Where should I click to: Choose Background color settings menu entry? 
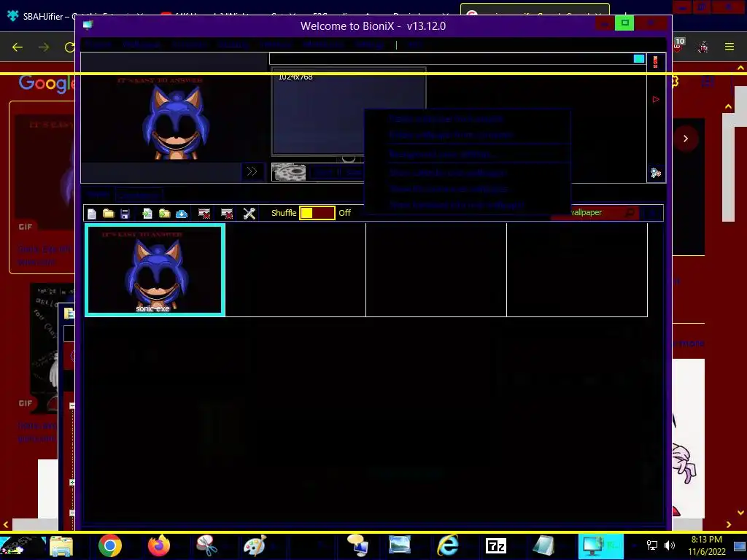coord(441,155)
